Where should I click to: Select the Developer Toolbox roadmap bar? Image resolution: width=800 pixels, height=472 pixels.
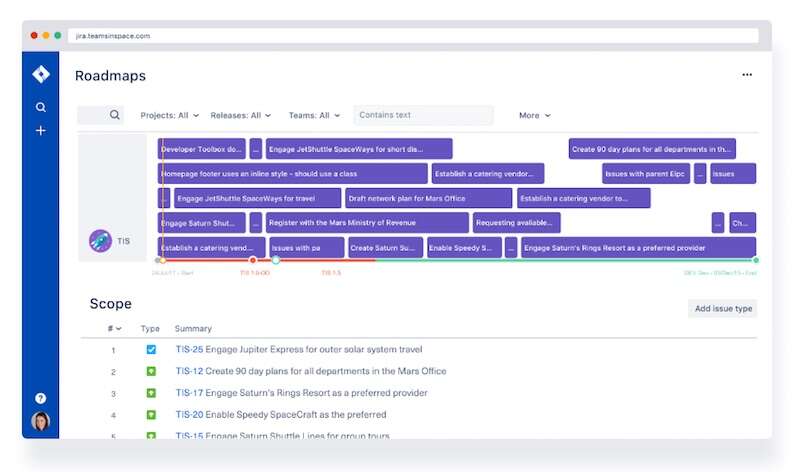[x=202, y=149]
